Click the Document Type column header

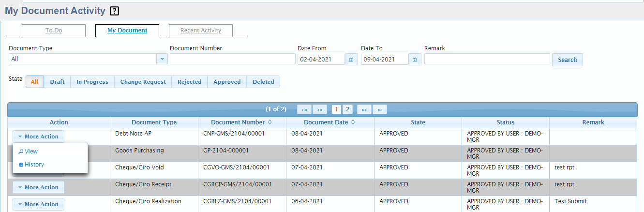coord(154,122)
